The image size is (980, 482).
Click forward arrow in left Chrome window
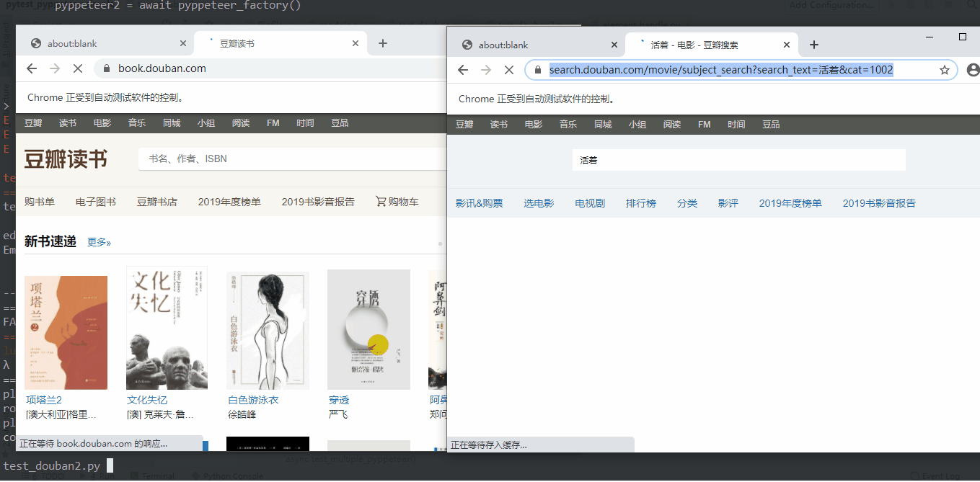(x=55, y=68)
